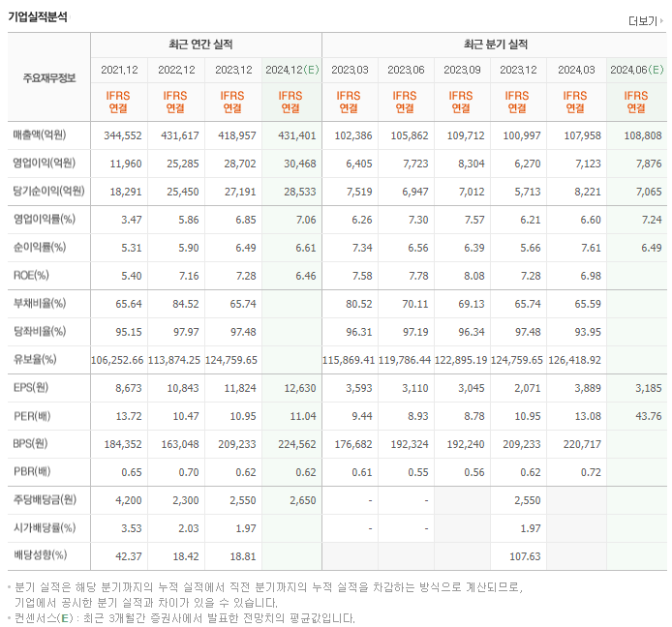Click the 2024.03 column header
The width and height of the screenshot is (672, 627).
coord(576,70)
